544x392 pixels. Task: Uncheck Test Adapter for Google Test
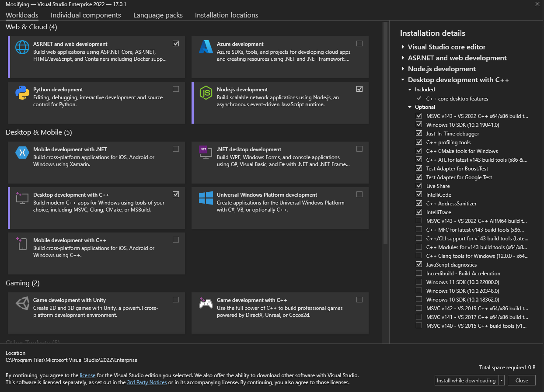click(x=419, y=177)
